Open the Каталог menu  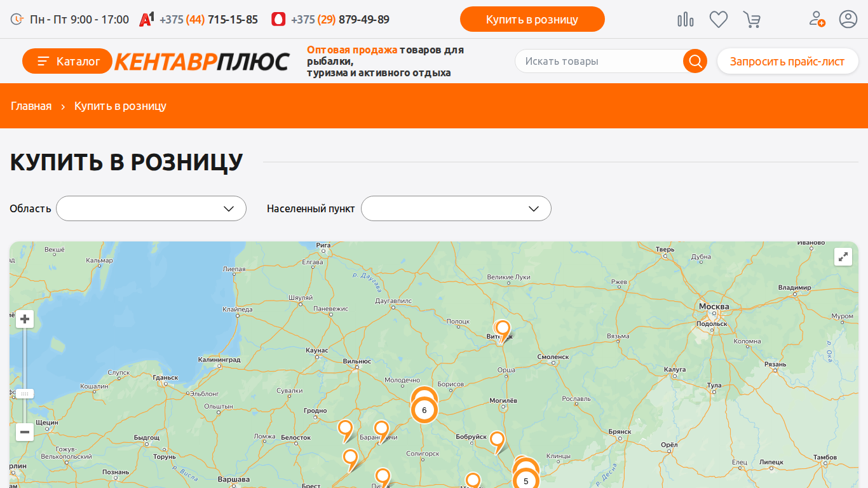point(67,61)
